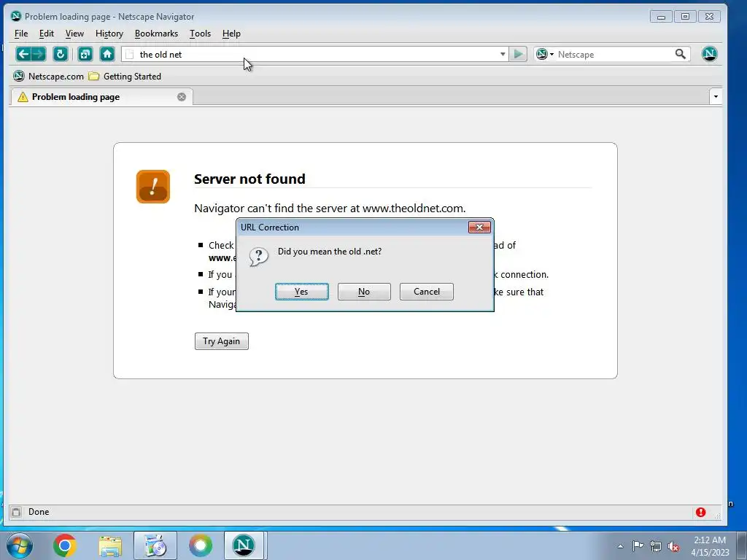Viewport: 747px width, 560px height.
Task: Click the status bar sidebar icon
Action: pyautogui.click(x=16, y=513)
